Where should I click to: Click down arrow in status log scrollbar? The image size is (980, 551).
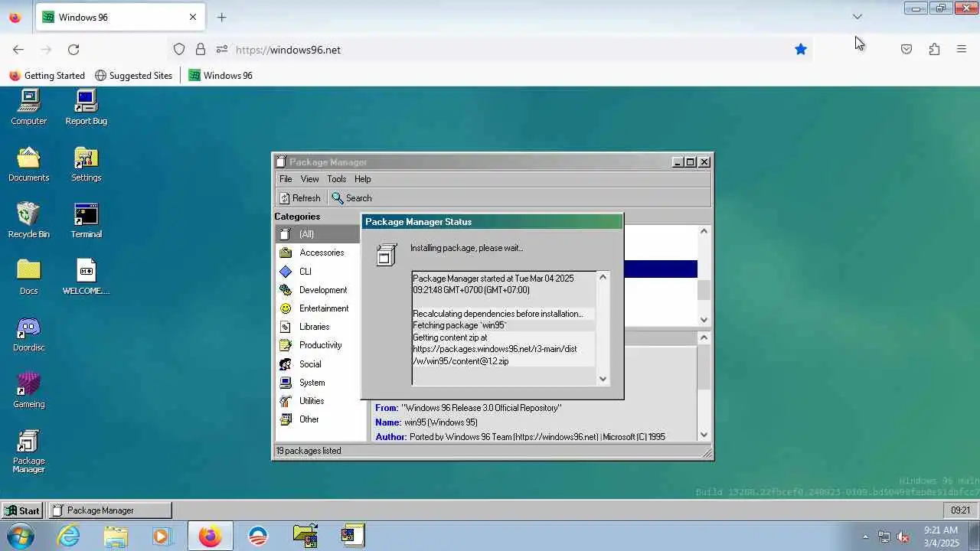point(603,379)
